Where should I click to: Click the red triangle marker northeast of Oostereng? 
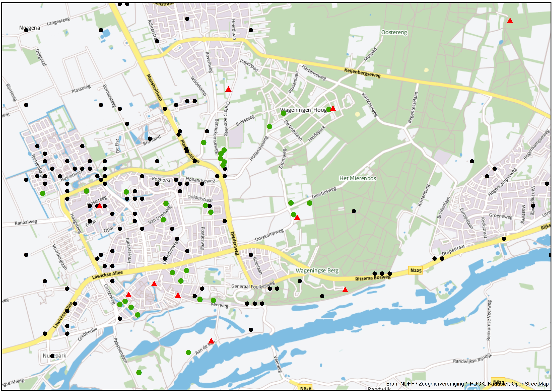tap(510, 21)
